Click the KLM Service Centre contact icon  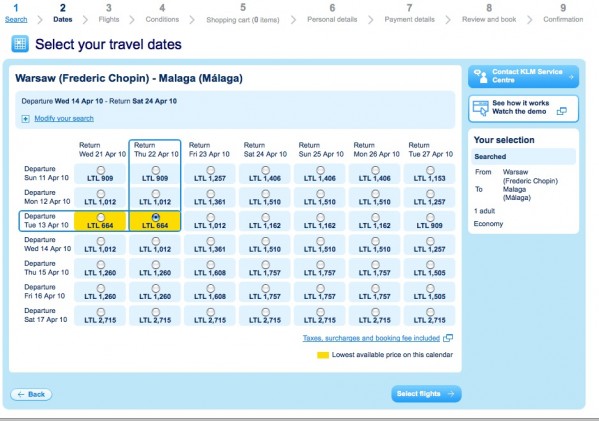[480, 76]
